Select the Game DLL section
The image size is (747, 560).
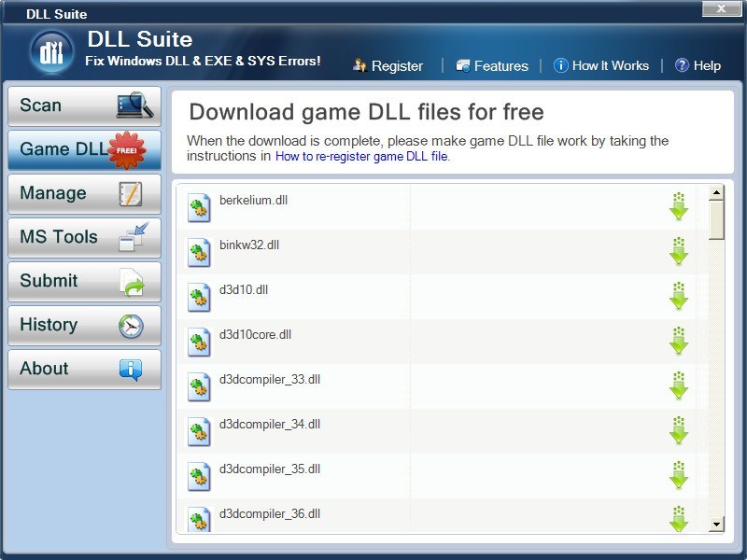click(x=84, y=150)
